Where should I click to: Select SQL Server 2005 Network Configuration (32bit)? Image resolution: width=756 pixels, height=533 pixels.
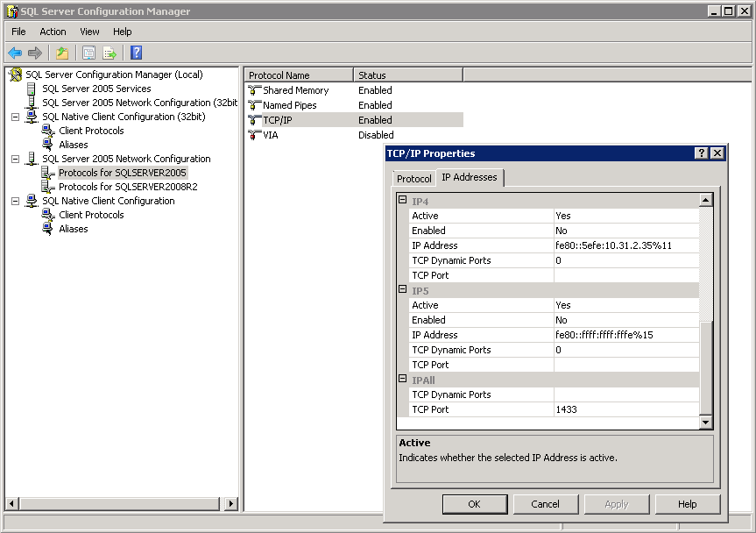pyautogui.click(x=140, y=103)
